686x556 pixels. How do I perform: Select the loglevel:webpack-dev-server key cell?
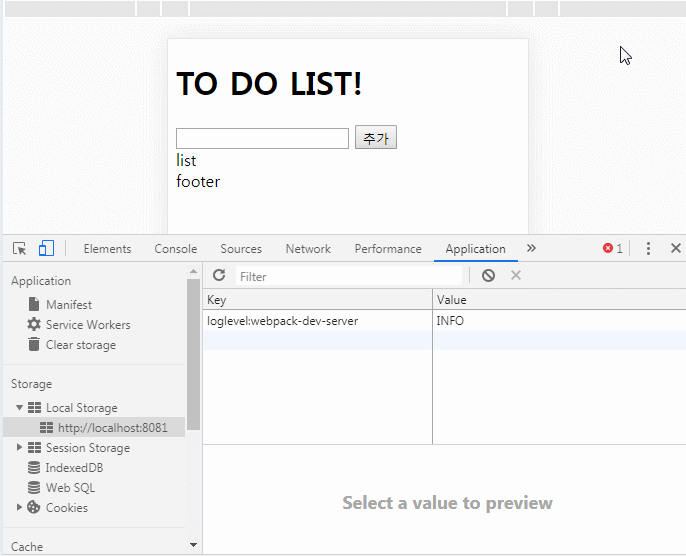click(317, 321)
